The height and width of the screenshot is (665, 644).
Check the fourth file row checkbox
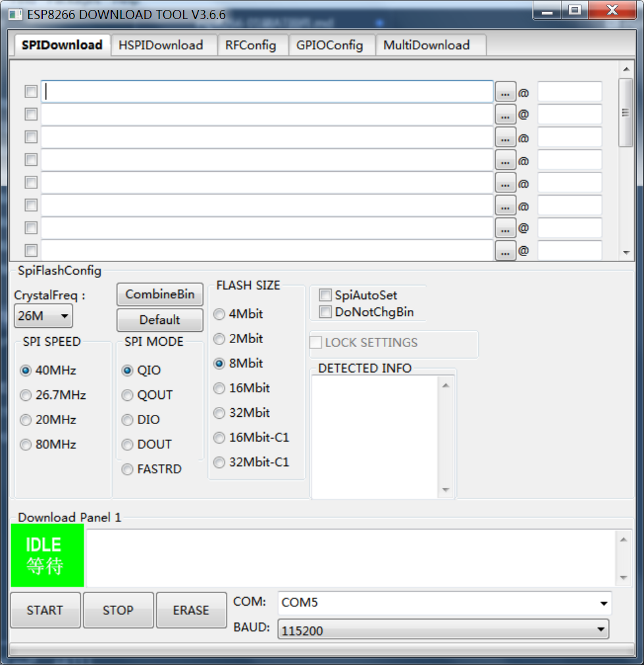(31, 160)
